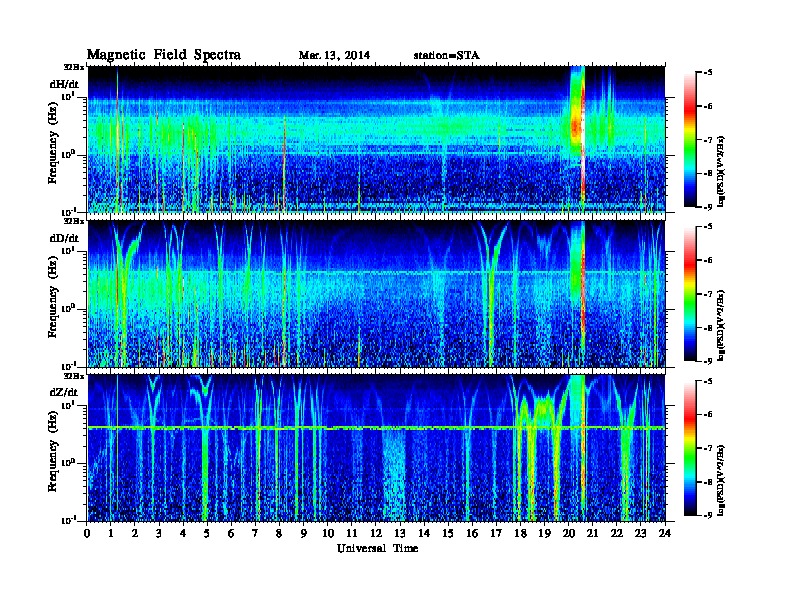Click the -8 value on the dD/dt color scale

tap(708, 328)
